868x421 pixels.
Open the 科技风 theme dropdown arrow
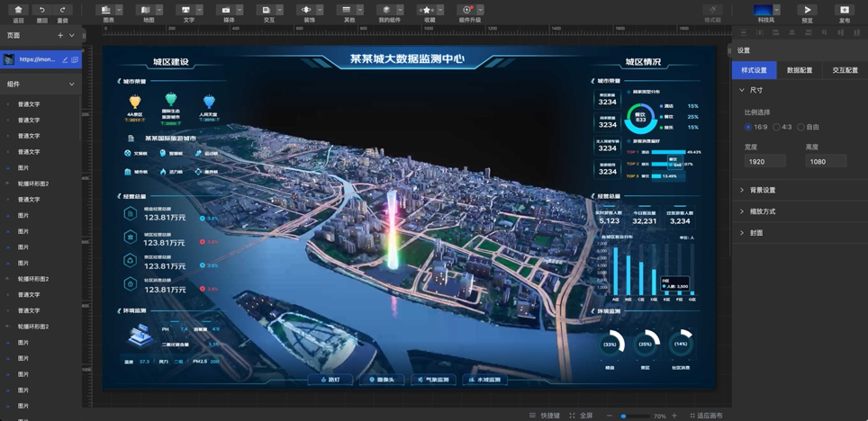pyautogui.click(x=777, y=10)
